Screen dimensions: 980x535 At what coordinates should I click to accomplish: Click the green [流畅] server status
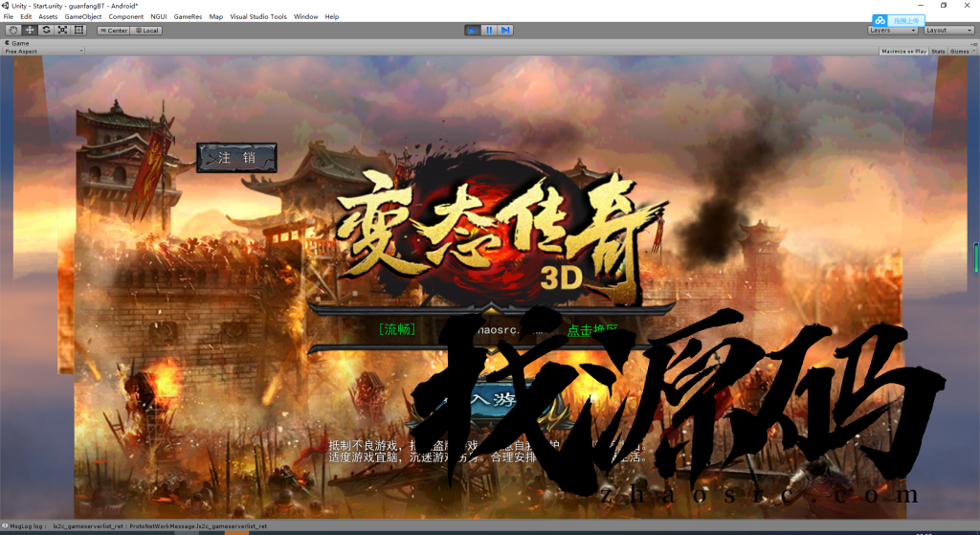[397, 329]
